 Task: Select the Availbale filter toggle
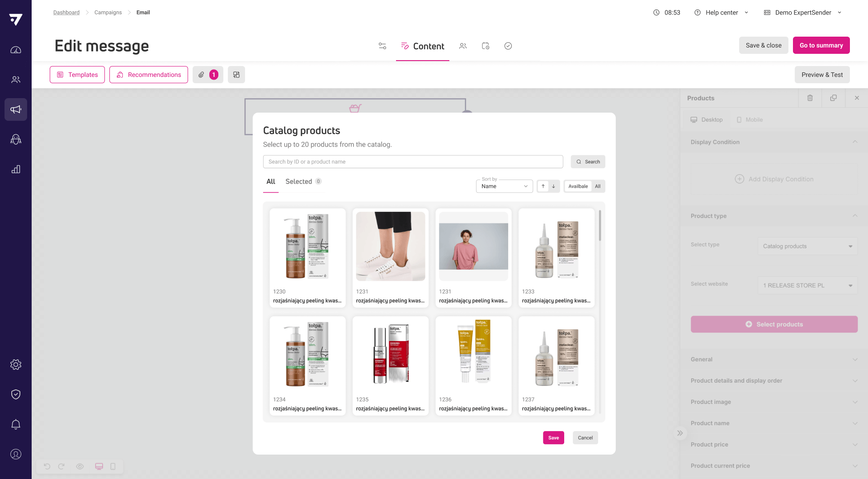578,186
